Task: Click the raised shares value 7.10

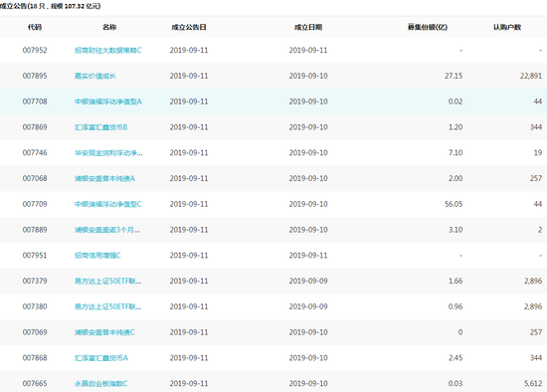Action: tap(456, 153)
